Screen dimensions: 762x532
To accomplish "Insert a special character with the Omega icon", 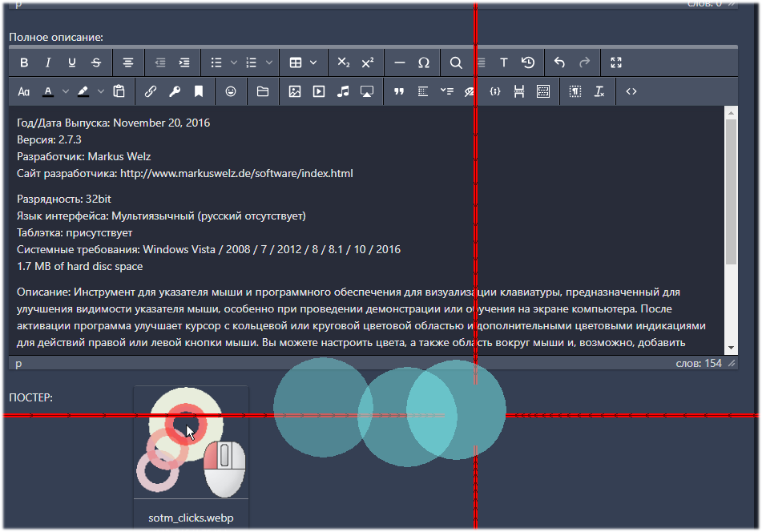I will pos(424,62).
